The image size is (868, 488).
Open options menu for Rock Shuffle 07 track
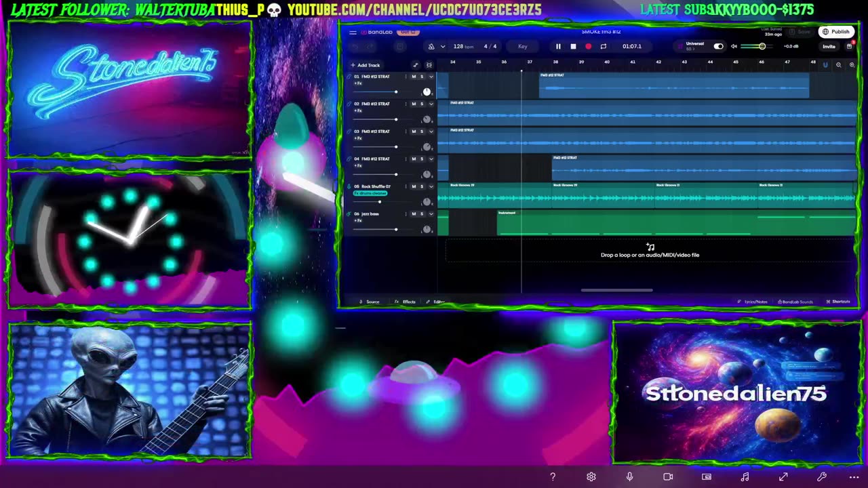406,186
